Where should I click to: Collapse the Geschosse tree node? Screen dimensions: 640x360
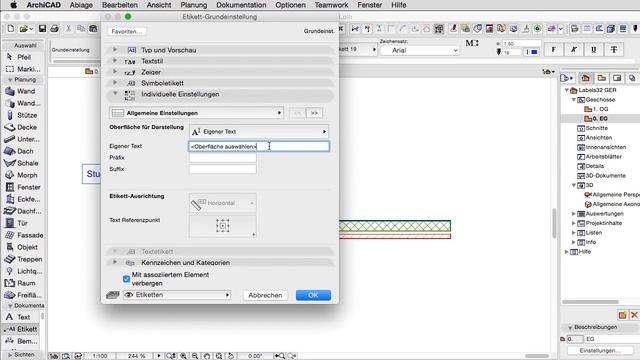(573, 100)
